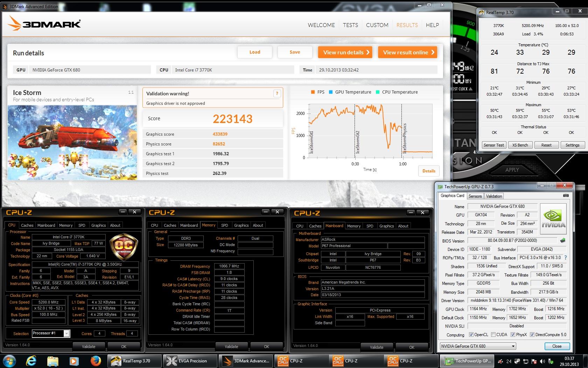Image resolution: width=588 pixels, height=368 pixels.
Task: Open the Processor #1 selection dropdown in CPU-Z
Action: (x=51, y=333)
